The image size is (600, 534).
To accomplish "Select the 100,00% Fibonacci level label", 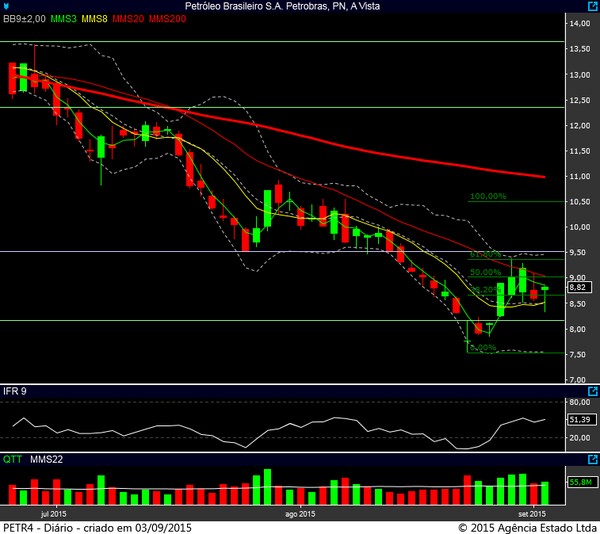I will pos(488,197).
